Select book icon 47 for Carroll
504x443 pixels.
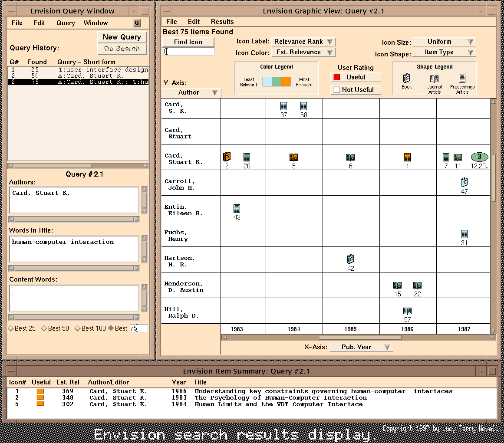464,182
